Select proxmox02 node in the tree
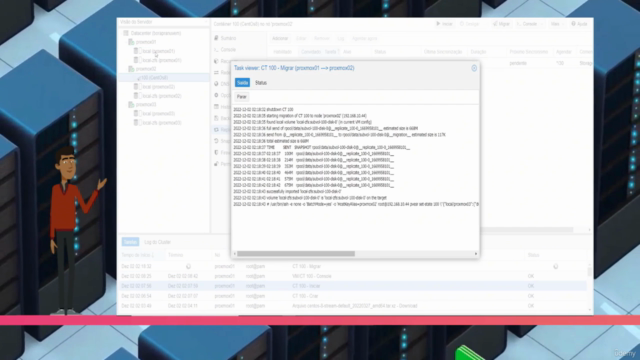The image size is (640, 360). point(146,69)
